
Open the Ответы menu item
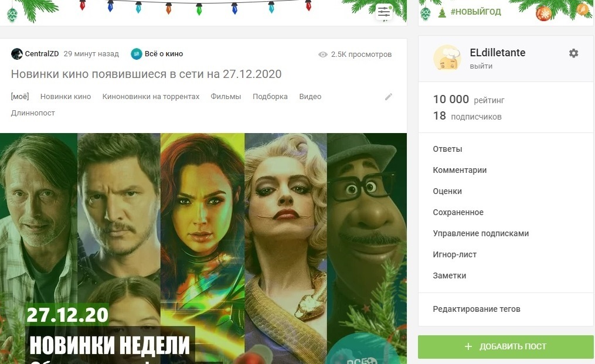click(x=447, y=149)
